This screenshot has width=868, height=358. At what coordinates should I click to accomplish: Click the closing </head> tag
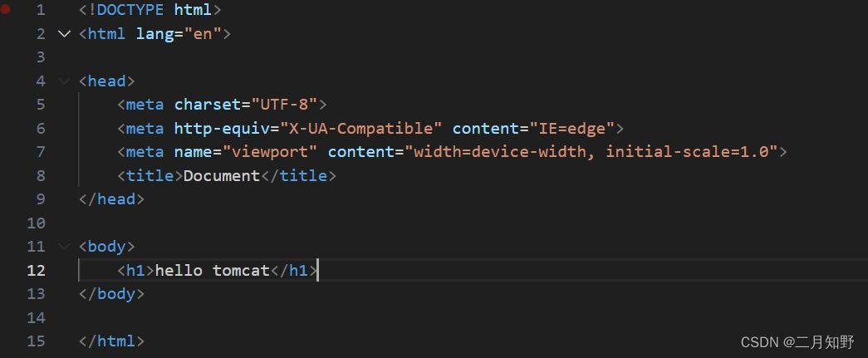111,199
